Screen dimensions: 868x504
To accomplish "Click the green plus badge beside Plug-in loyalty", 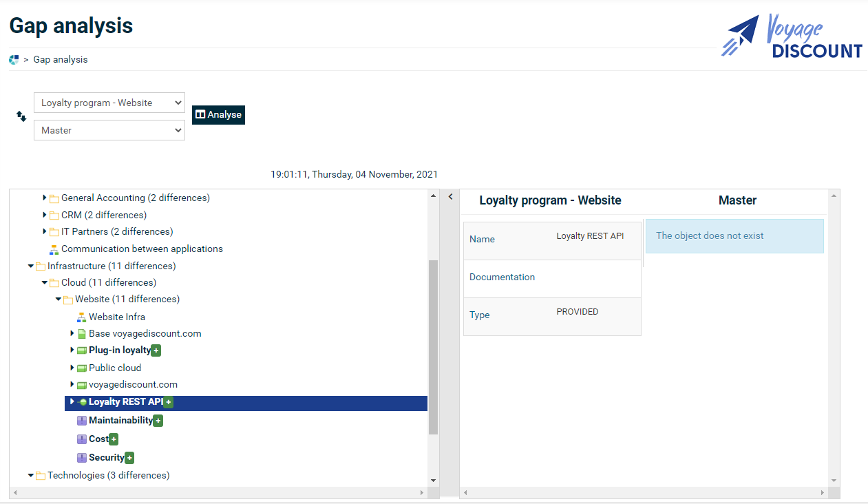I will (x=156, y=351).
